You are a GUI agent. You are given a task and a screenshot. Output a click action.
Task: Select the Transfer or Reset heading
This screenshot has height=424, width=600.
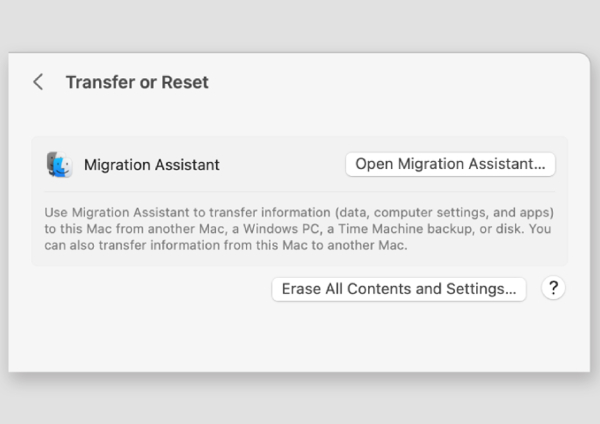(137, 82)
